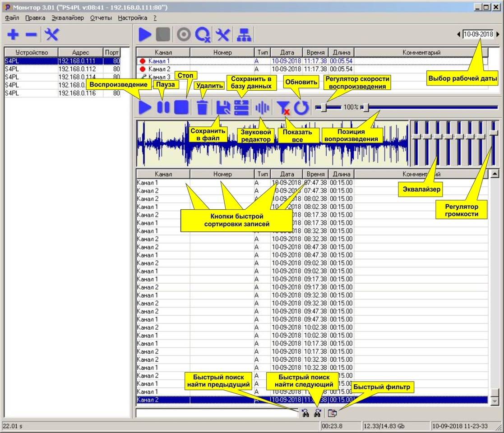Show all records via filter icon
Image resolution: width=504 pixels, height=433 pixels.
(283, 108)
